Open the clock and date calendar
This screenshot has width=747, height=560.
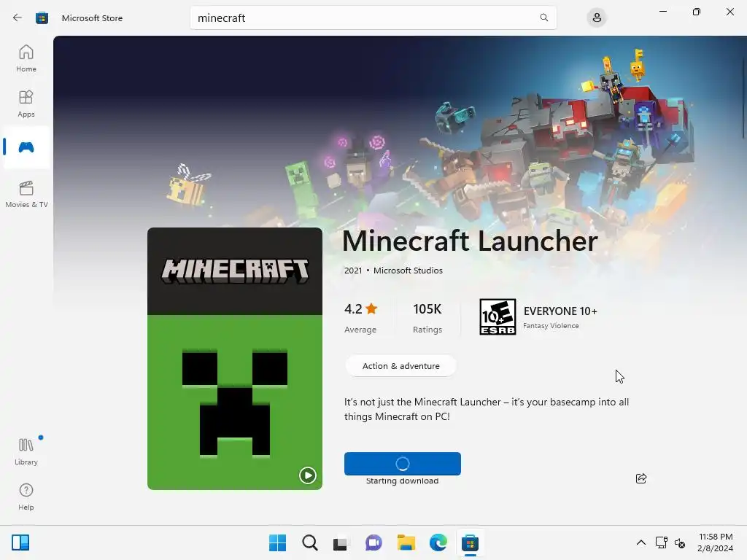click(715, 542)
